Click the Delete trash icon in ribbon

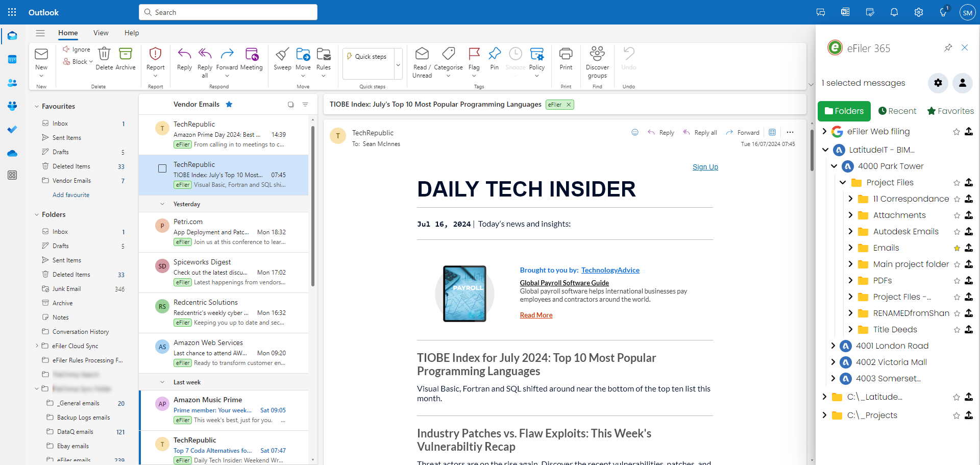(x=104, y=54)
